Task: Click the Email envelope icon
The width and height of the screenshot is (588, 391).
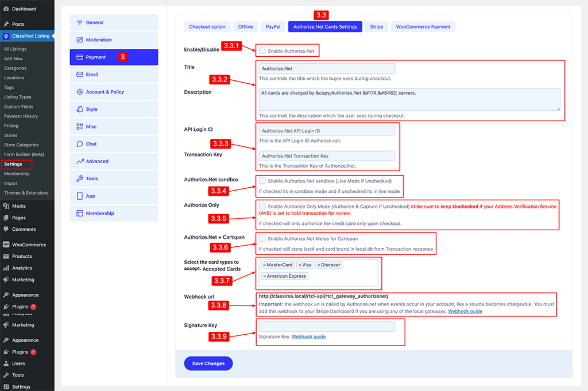Action: pyautogui.click(x=79, y=74)
